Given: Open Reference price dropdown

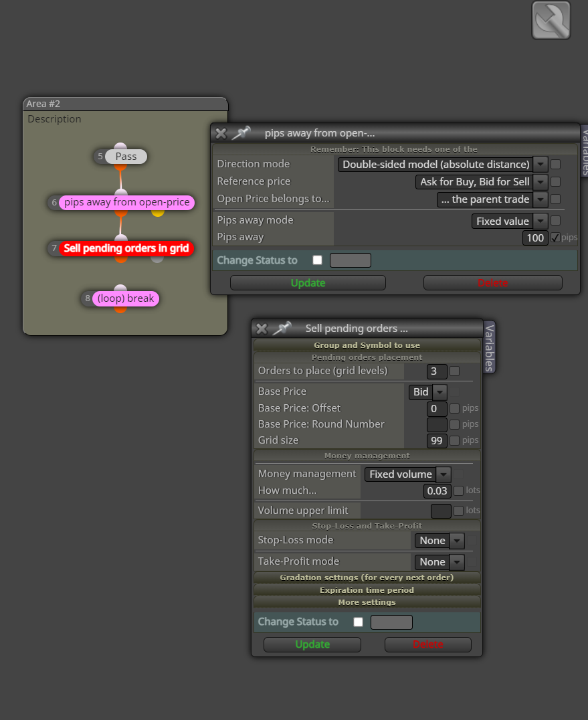Looking at the screenshot, I should tap(541, 182).
